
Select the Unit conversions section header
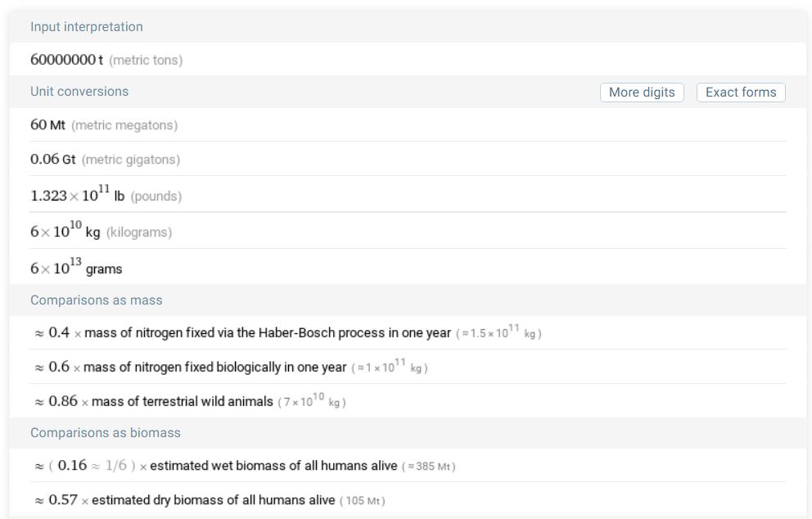tap(79, 92)
